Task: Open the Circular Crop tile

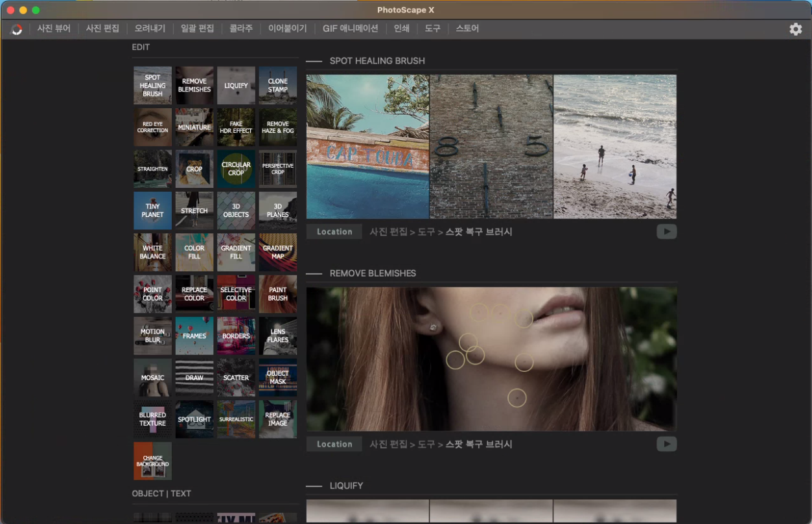Action: pos(236,169)
